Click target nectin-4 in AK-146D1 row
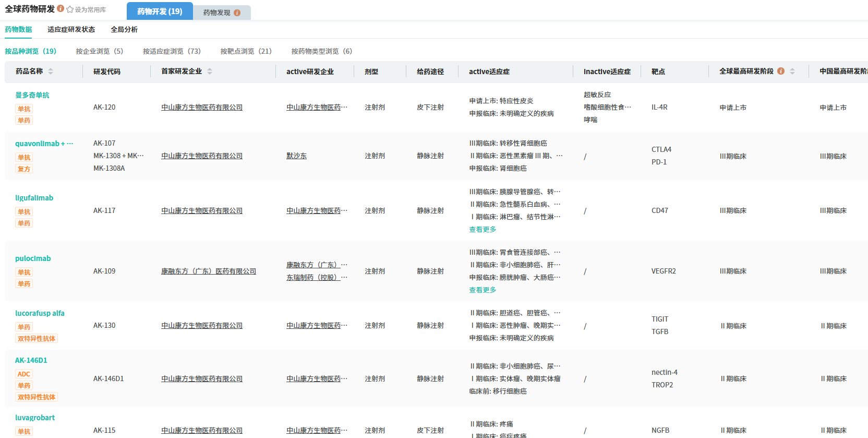 665,372
